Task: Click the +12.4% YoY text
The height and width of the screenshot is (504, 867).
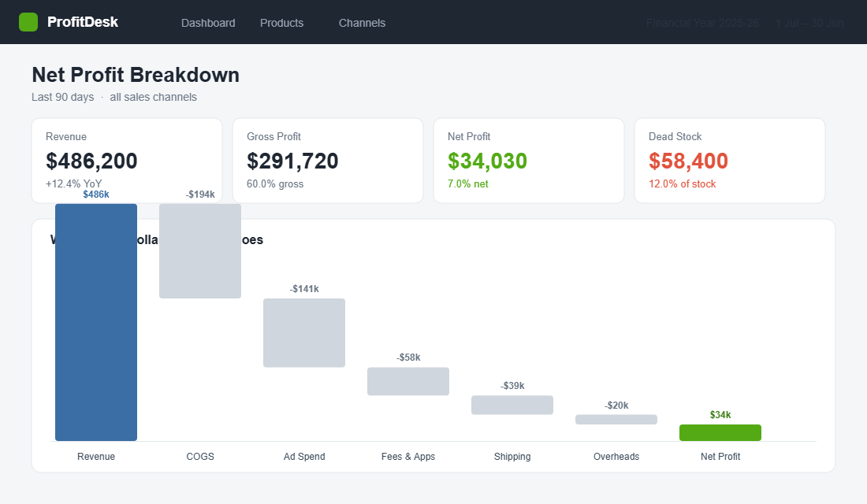Action: point(73,183)
